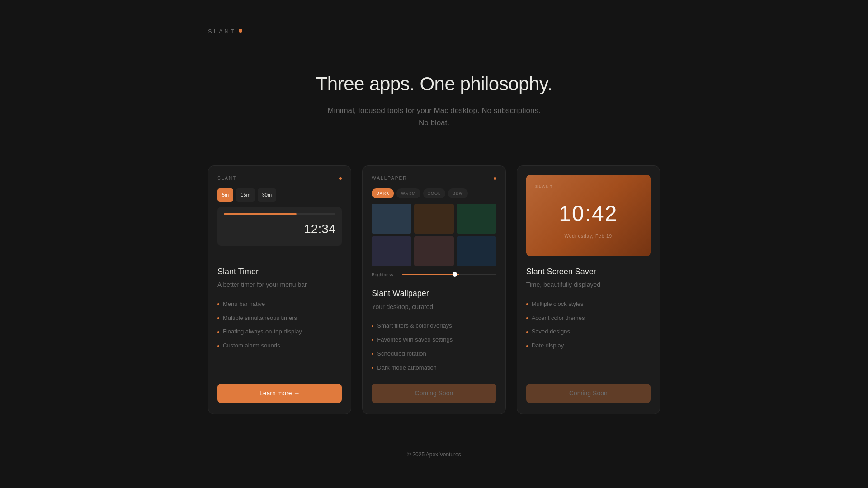Click the 12:34 timer display

(319, 229)
